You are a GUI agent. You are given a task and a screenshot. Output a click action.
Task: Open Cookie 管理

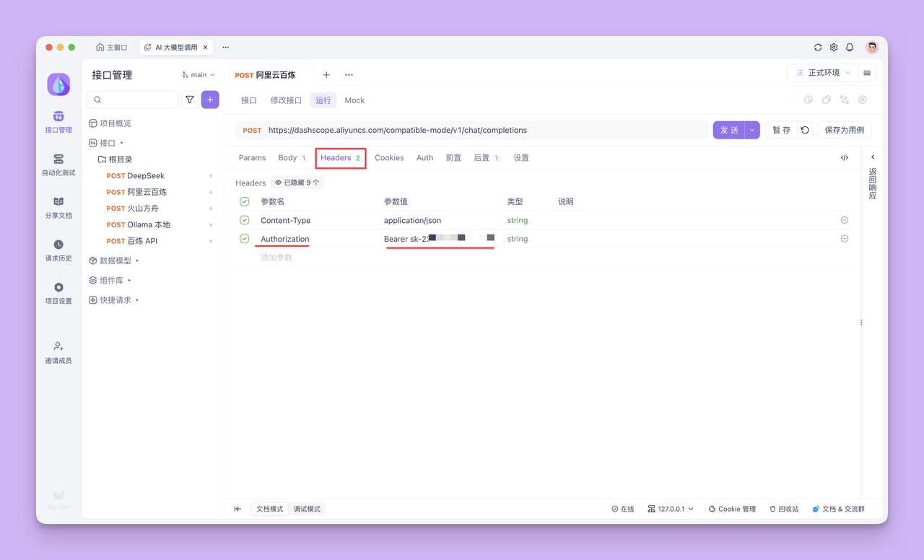click(x=732, y=509)
